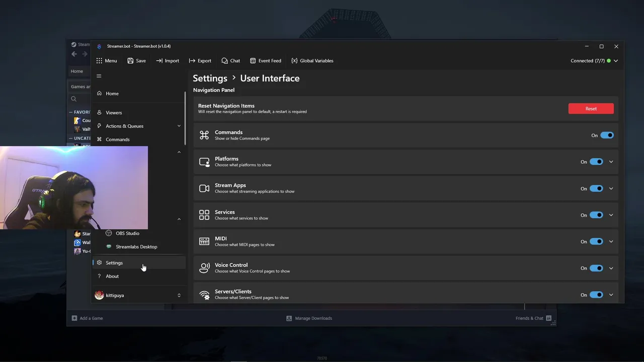Click Steam Add a Game plus icon
Image resolution: width=644 pixels, height=362 pixels.
(x=74, y=318)
